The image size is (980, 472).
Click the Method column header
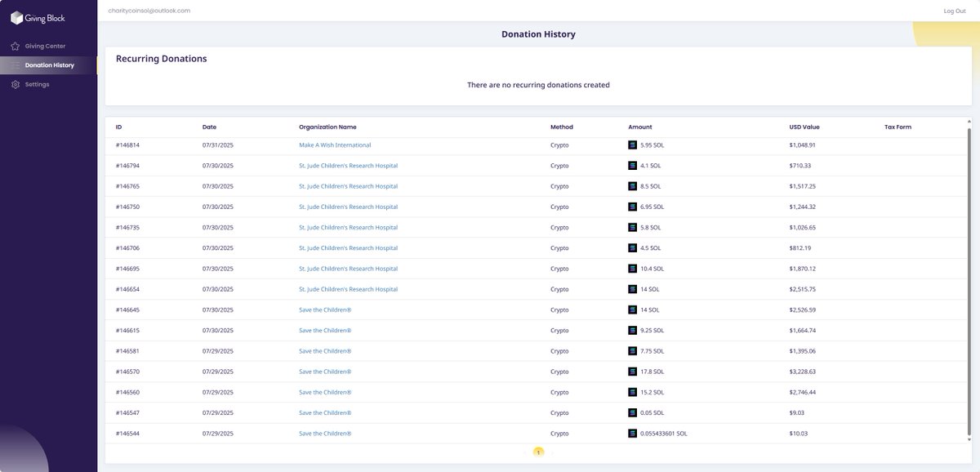point(562,127)
